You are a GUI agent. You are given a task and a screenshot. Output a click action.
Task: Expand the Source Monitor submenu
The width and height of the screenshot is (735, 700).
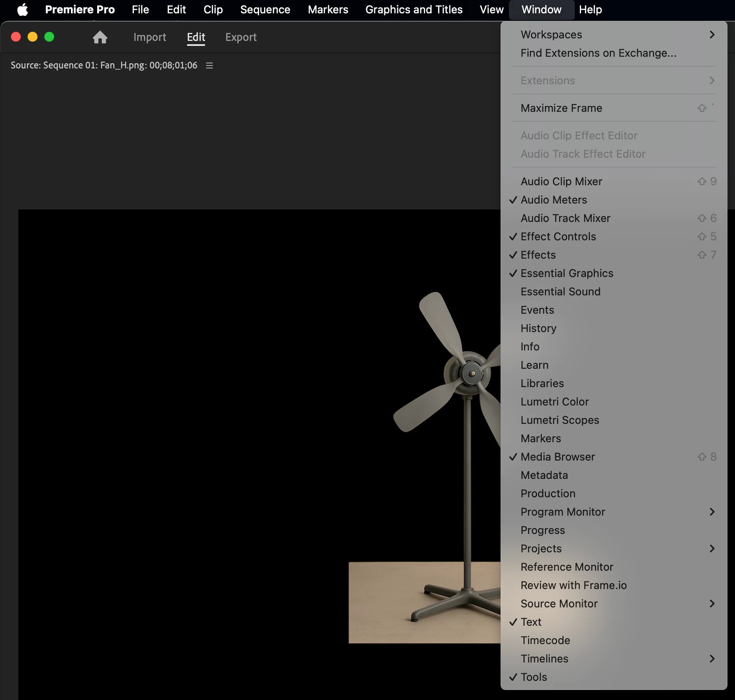point(614,604)
